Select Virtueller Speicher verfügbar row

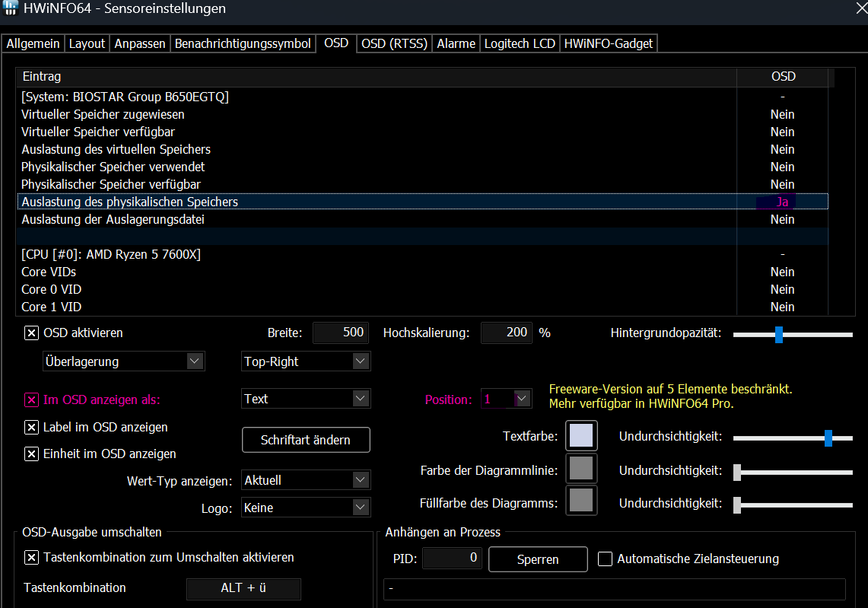click(422, 132)
